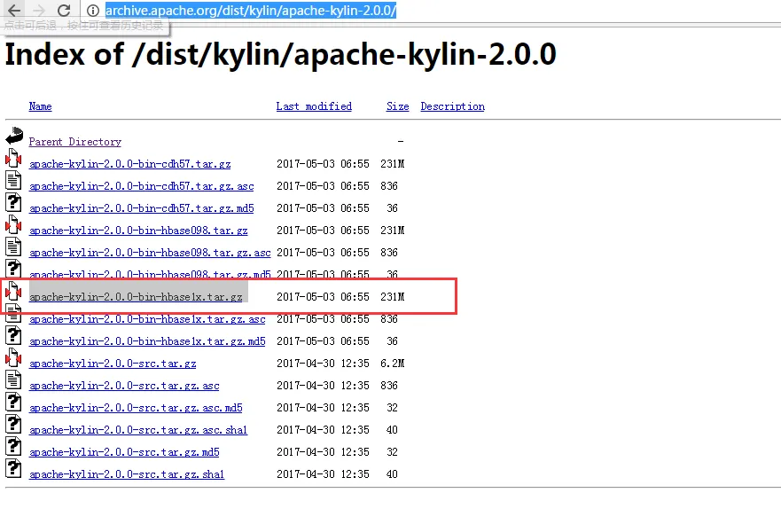Download apache-kylin-2.0.0-src.tar.gz
Screen dimensions: 781x532
tap(113, 364)
